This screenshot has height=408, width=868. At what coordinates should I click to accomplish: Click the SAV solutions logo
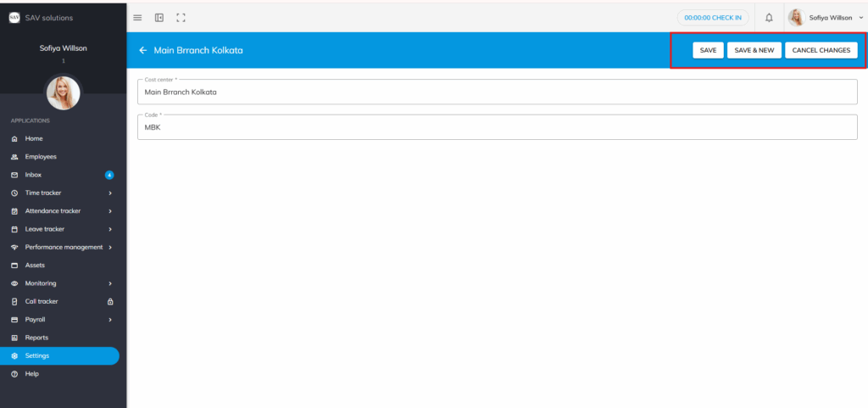coord(14,18)
